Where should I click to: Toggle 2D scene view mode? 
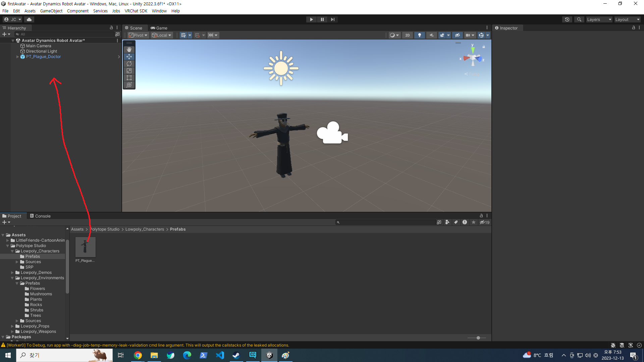coord(407,35)
